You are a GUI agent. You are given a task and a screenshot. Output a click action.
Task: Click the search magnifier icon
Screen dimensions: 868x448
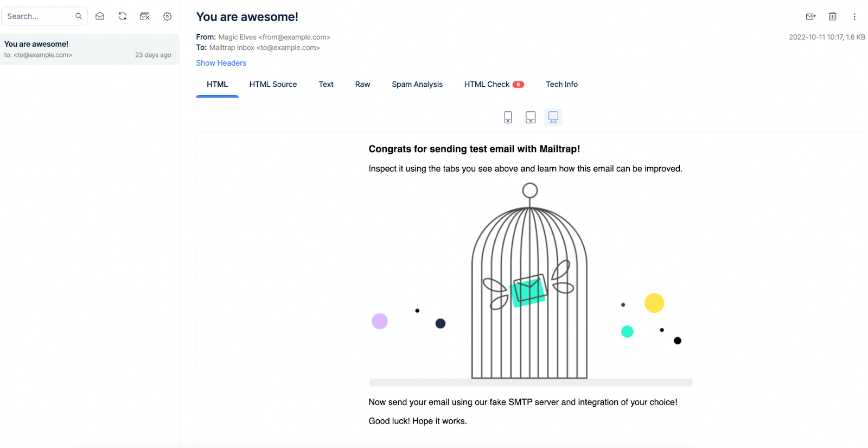[x=79, y=16]
